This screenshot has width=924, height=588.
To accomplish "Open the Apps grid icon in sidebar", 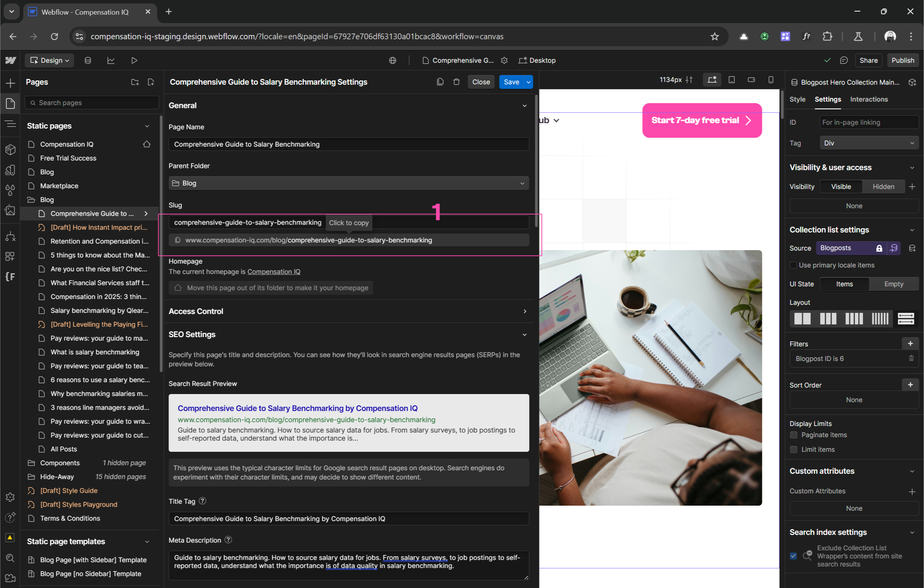I will (10, 256).
